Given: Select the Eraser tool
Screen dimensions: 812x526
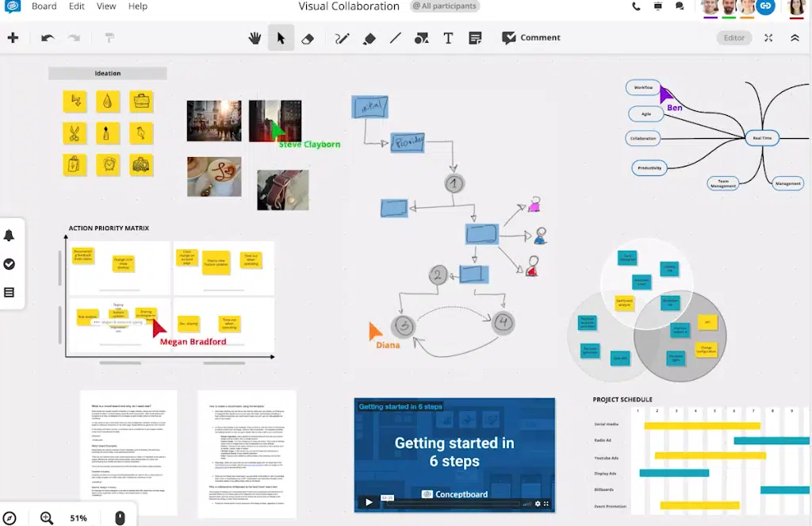Looking at the screenshot, I should 308,38.
